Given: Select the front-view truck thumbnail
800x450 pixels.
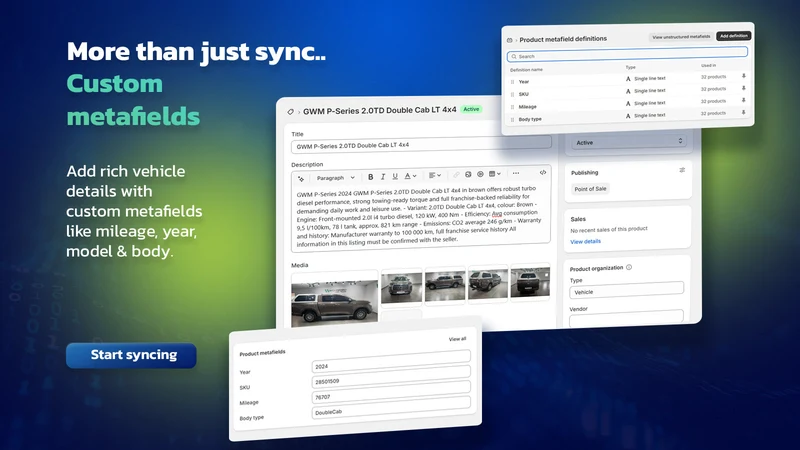Looking at the screenshot, I should tap(402, 286).
